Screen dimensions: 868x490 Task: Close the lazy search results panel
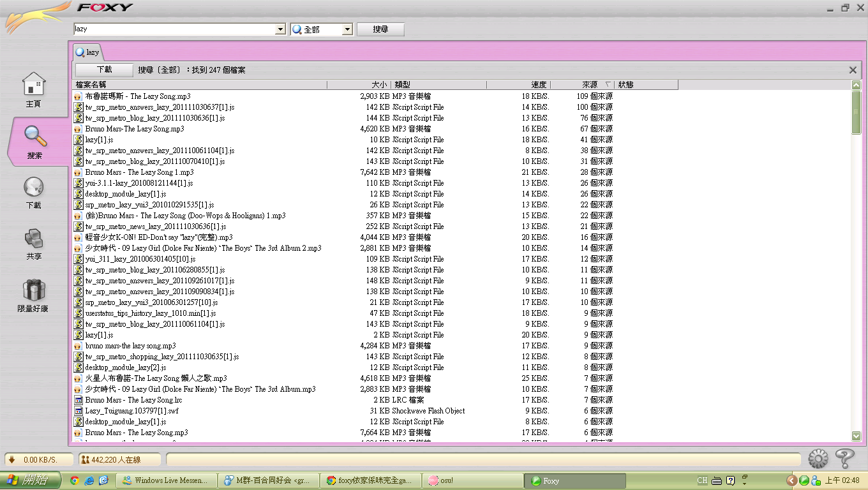coord(853,70)
